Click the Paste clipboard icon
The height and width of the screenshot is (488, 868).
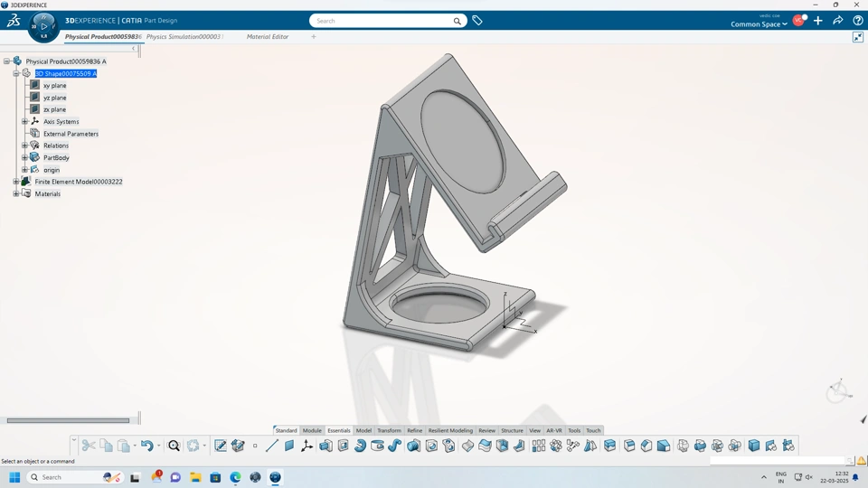(x=124, y=446)
